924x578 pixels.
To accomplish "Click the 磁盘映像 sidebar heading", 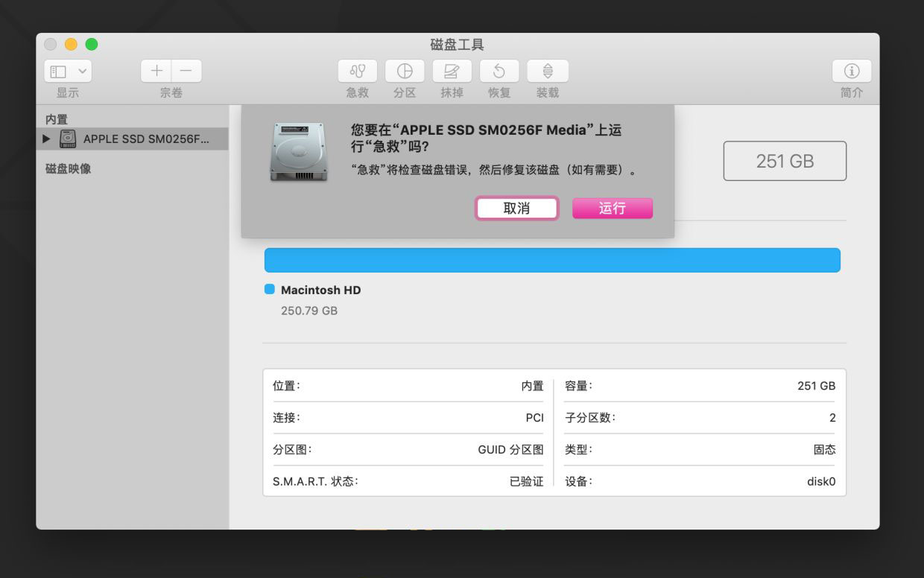I will click(x=68, y=168).
